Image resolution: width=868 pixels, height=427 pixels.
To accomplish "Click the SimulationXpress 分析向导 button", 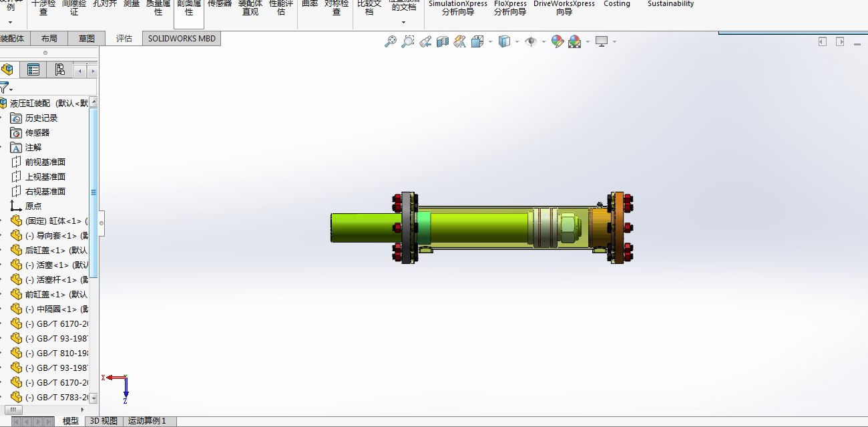I will pos(458,8).
